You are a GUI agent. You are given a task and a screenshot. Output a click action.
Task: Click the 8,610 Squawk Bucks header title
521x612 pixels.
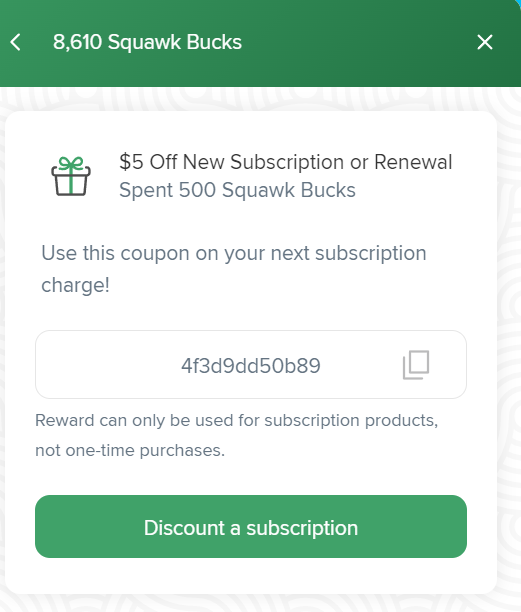pos(148,42)
